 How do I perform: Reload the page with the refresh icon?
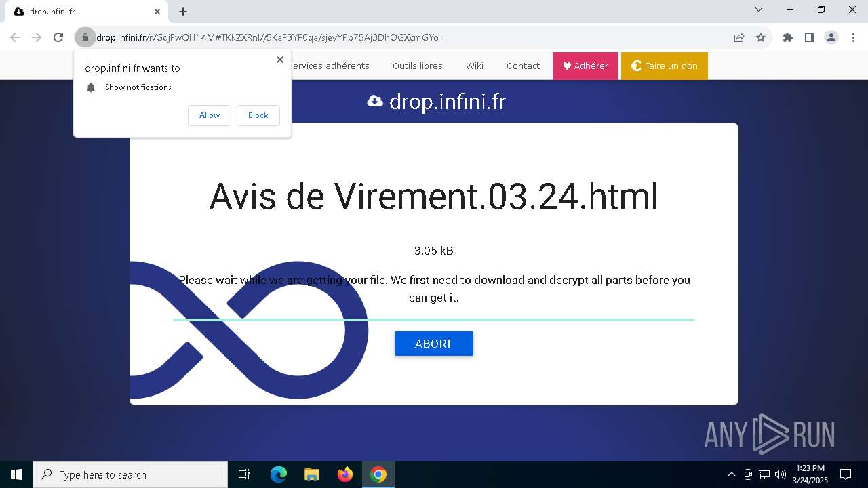click(x=58, y=38)
